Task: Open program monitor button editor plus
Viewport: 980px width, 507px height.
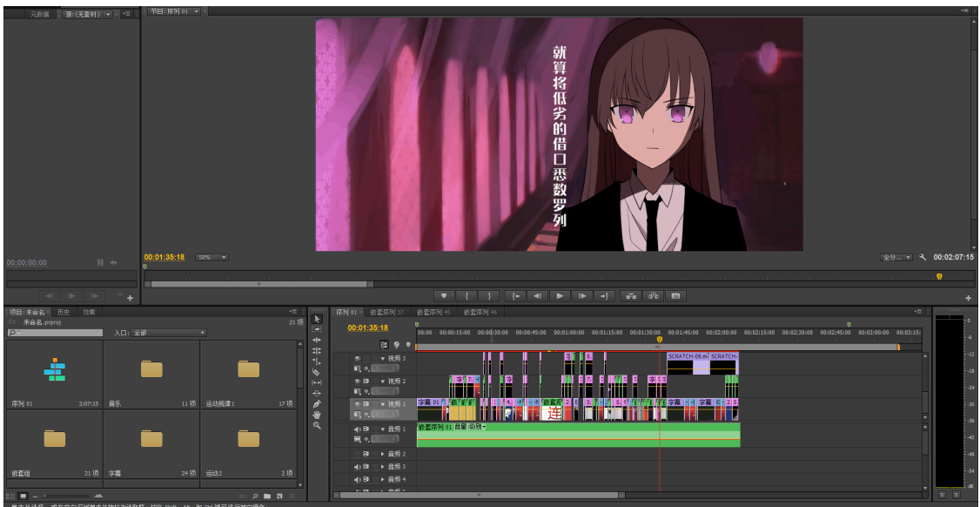Action: pos(968,298)
